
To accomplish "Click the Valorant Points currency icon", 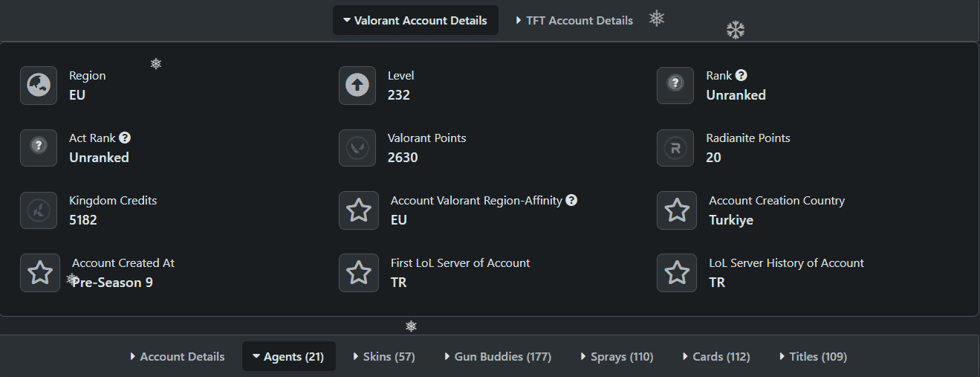I will click(x=357, y=148).
